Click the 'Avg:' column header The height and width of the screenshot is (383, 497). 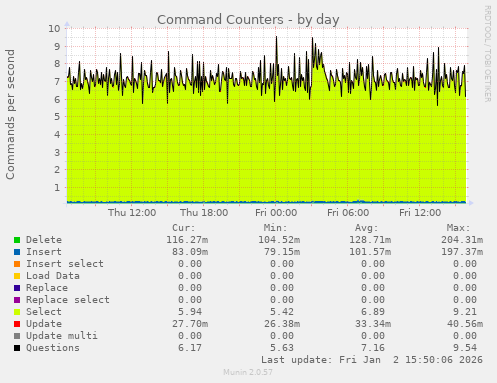tap(367, 228)
